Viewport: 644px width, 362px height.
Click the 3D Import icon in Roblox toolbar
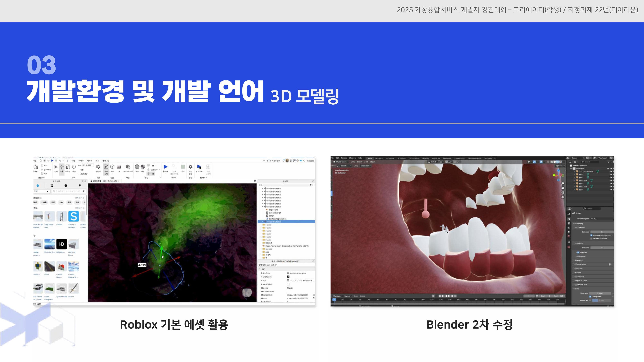tap(128, 166)
